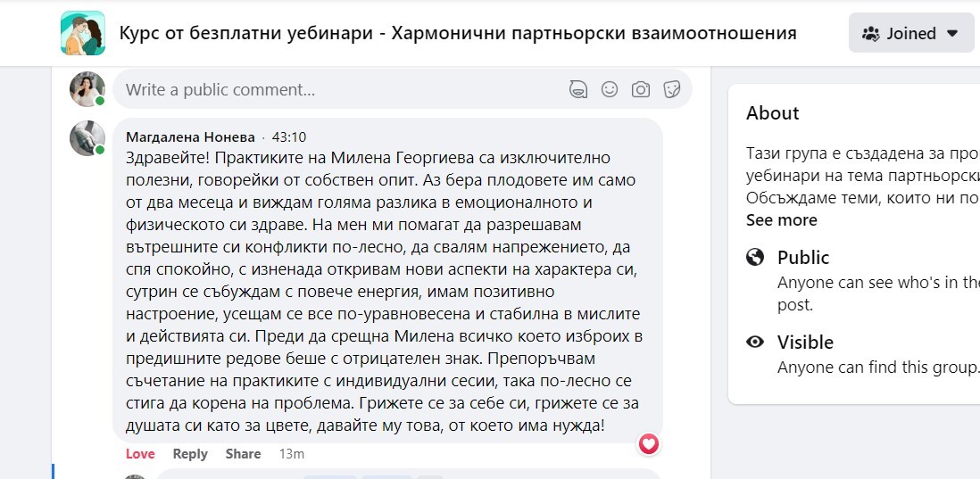The height and width of the screenshot is (479, 980).
Task: Click the 13m comment time link
Action: click(x=291, y=454)
